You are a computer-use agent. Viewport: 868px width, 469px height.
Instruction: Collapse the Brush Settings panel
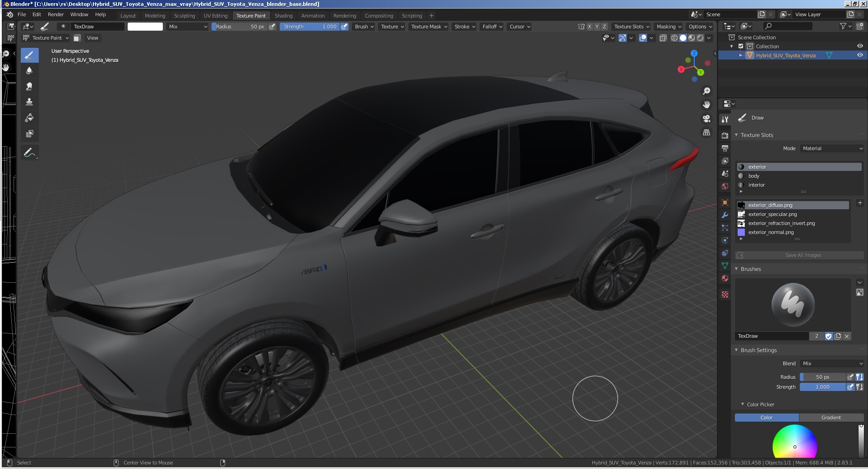pos(736,350)
